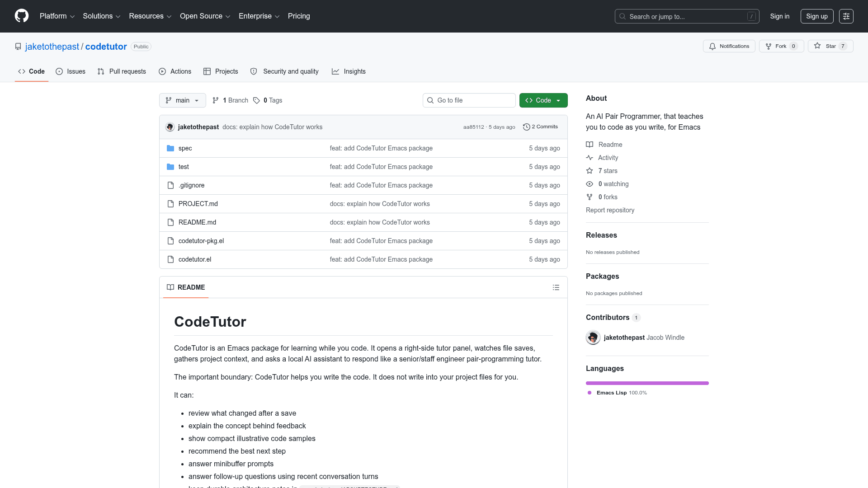Click the Go to file search box

(x=469, y=100)
